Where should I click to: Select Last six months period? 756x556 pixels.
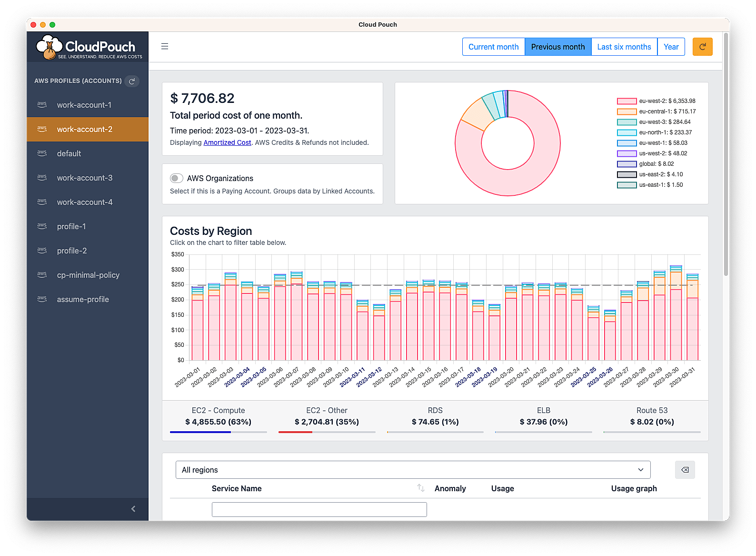pos(624,47)
